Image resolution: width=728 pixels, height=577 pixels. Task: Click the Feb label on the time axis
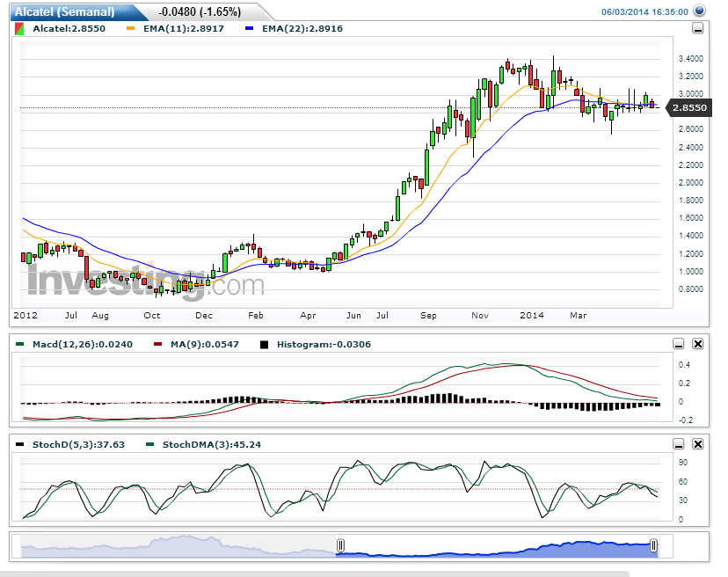click(256, 316)
